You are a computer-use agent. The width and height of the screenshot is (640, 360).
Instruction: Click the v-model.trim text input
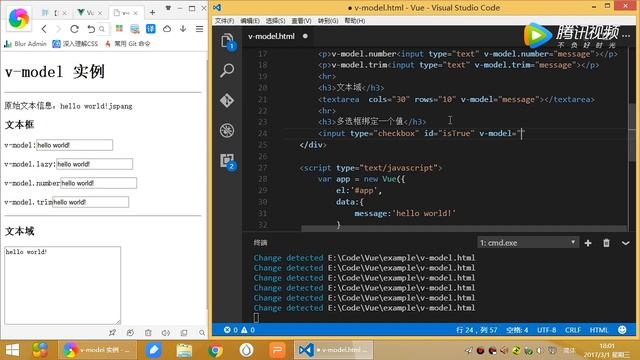tap(91, 202)
